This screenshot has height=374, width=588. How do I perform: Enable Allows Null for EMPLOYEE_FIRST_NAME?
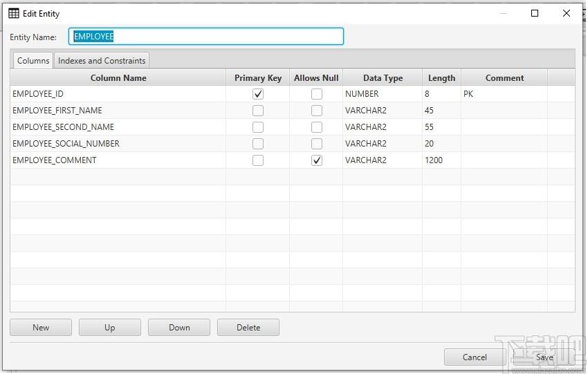[316, 111]
